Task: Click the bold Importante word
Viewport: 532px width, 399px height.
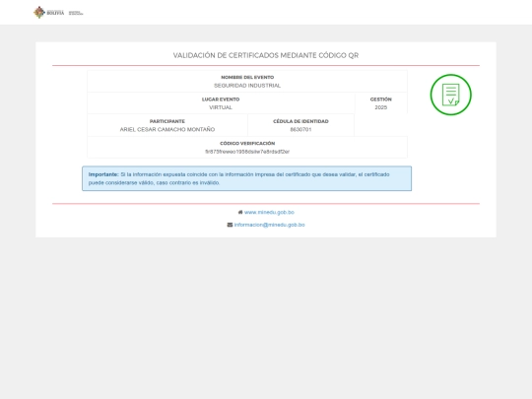Action: coord(103,174)
